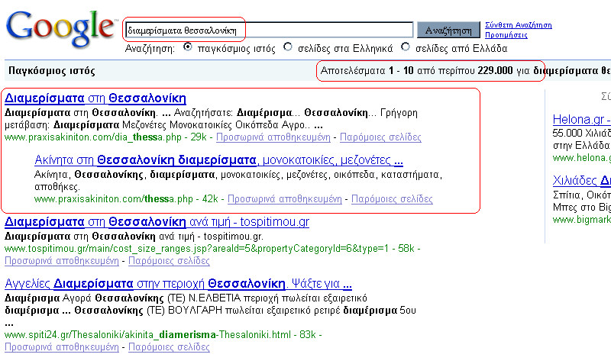Open the Χιλιάδες sponsored ad from bigmark
The width and height of the screenshot is (611, 364).
click(x=581, y=181)
